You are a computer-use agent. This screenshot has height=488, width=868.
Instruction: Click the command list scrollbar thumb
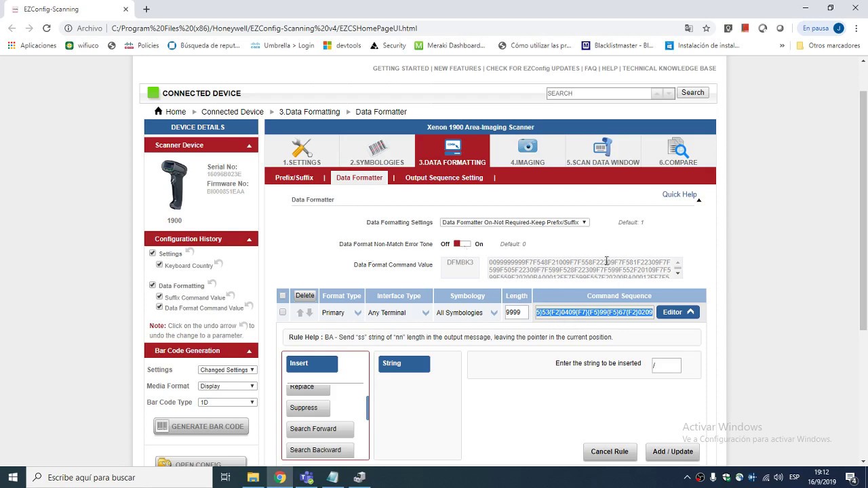point(368,408)
